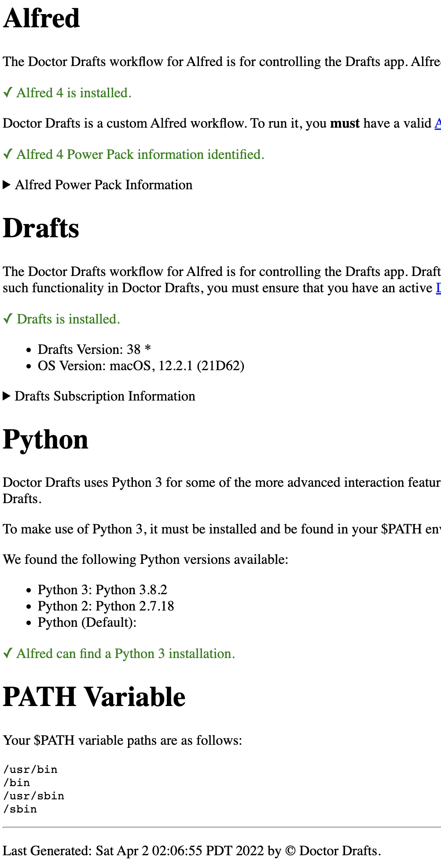This screenshot has height=868, width=441.
Task: Click the green checkmark beside 'Alfred 4 is installed'
Action: [x=7, y=93]
